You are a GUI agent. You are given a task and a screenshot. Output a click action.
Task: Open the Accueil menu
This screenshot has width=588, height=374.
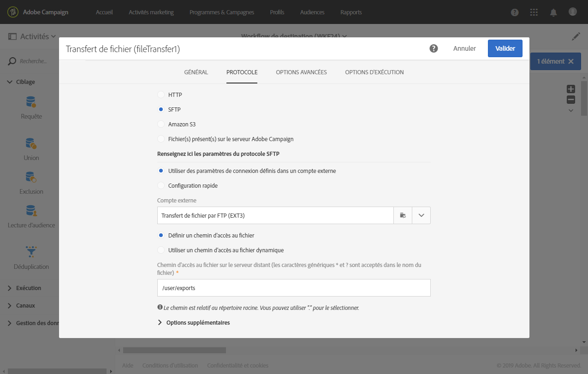coord(104,12)
